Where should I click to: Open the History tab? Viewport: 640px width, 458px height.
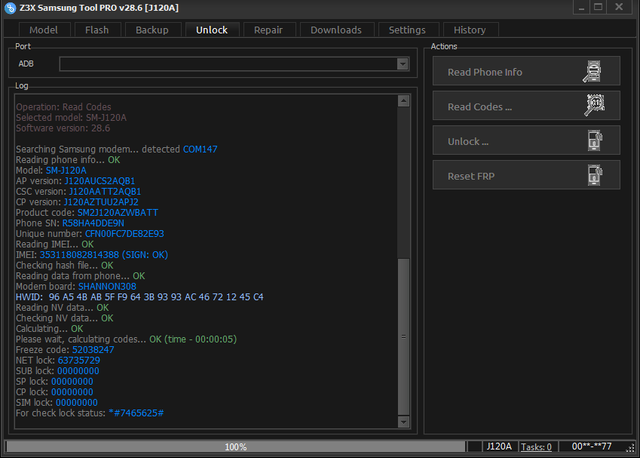point(470,30)
